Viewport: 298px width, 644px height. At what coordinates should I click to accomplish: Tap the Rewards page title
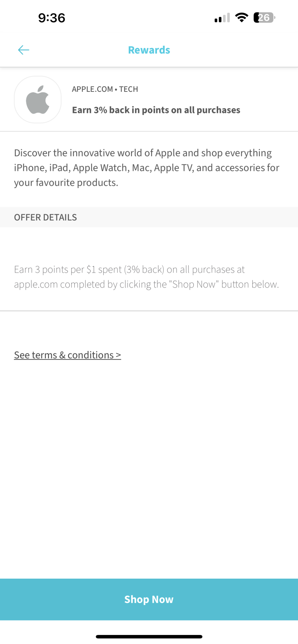pyautogui.click(x=149, y=50)
